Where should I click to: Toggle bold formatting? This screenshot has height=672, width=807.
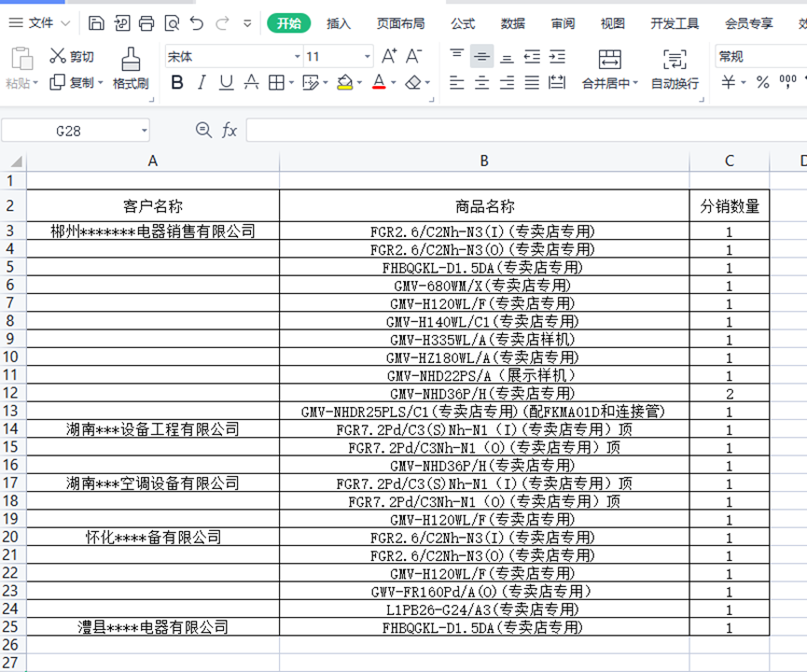[x=177, y=82]
